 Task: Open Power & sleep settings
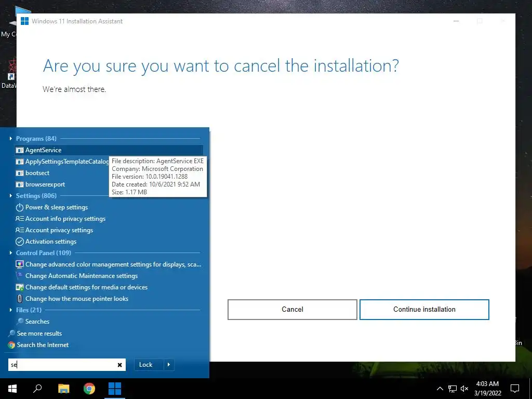click(56, 207)
